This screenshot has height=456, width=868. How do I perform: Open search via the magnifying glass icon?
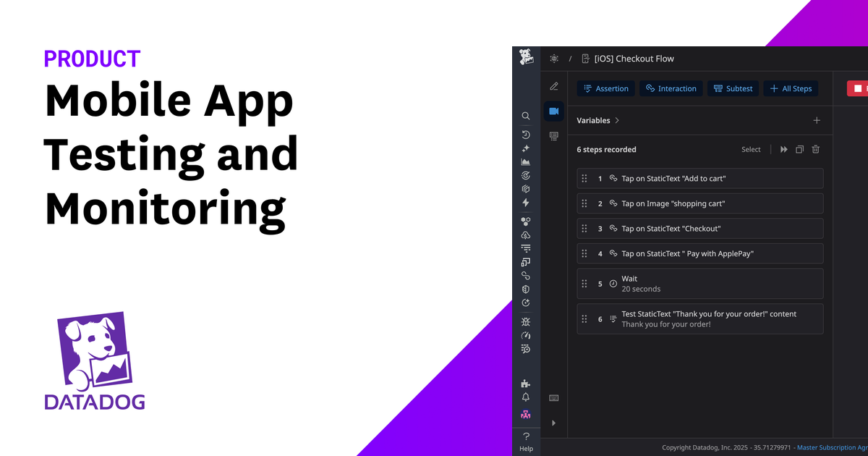526,116
